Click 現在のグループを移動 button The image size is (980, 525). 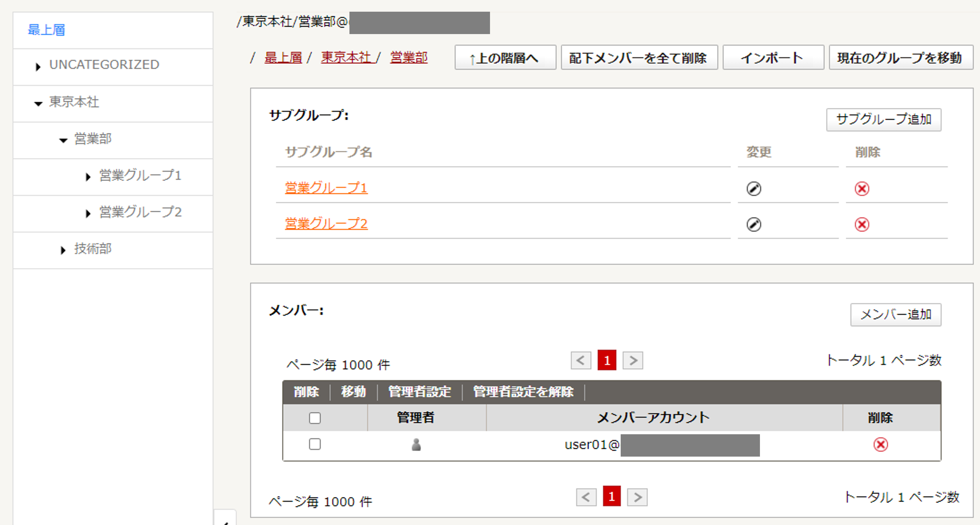click(901, 57)
